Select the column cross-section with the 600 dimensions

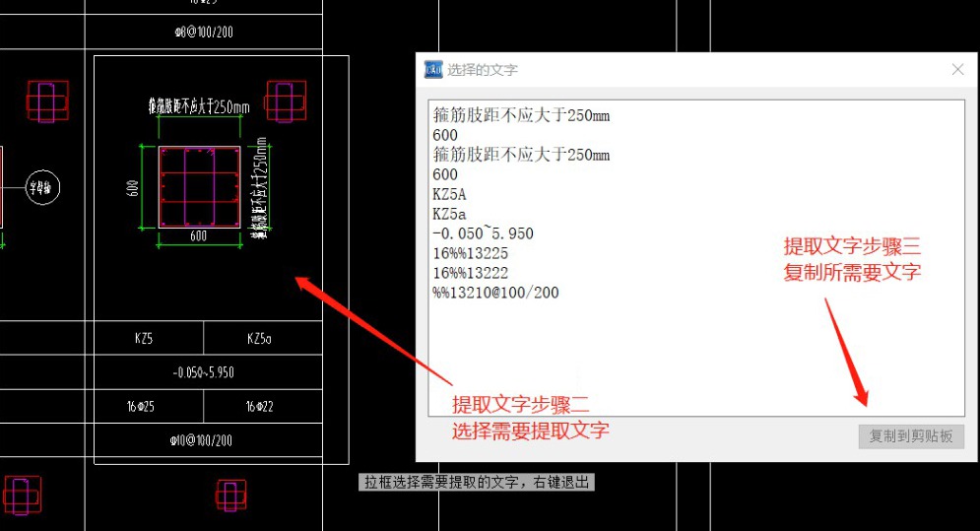point(199,187)
